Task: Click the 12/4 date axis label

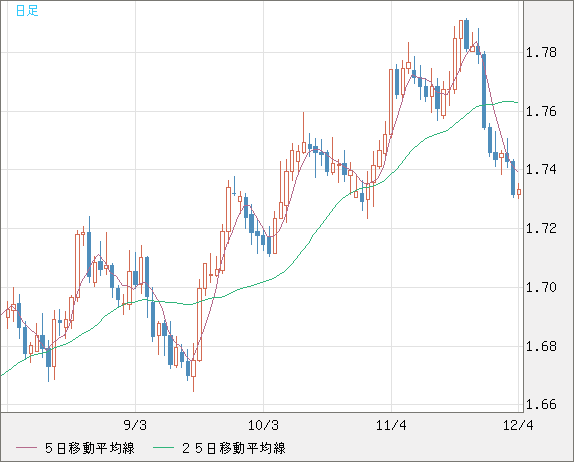Action: pyautogui.click(x=518, y=425)
